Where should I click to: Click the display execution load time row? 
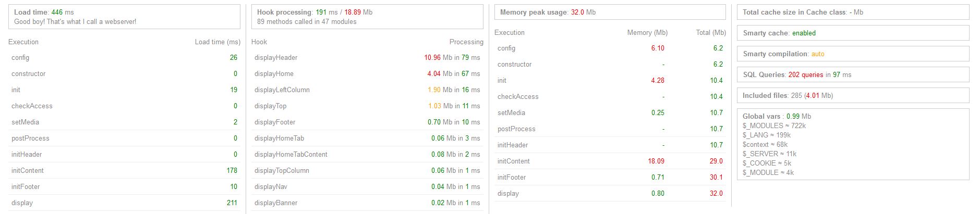point(124,203)
